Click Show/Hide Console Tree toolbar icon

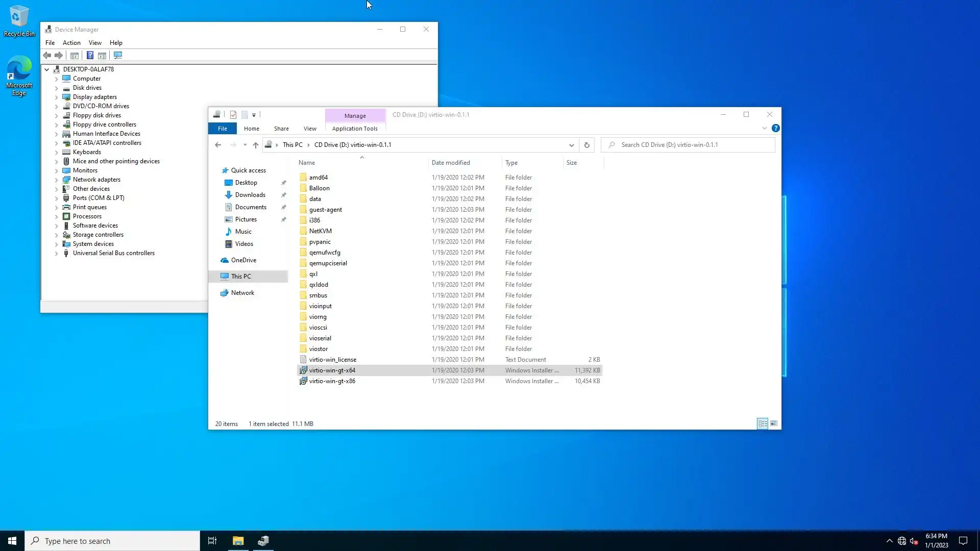coord(75,55)
